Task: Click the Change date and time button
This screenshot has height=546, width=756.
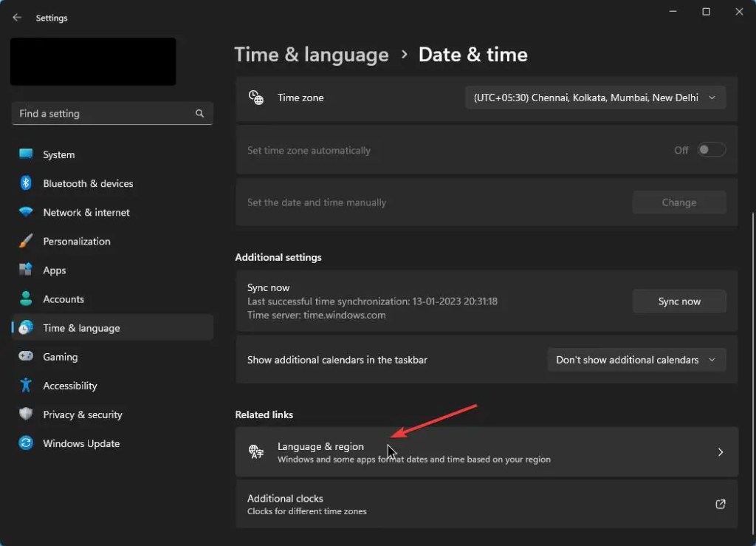Action: [x=679, y=202]
